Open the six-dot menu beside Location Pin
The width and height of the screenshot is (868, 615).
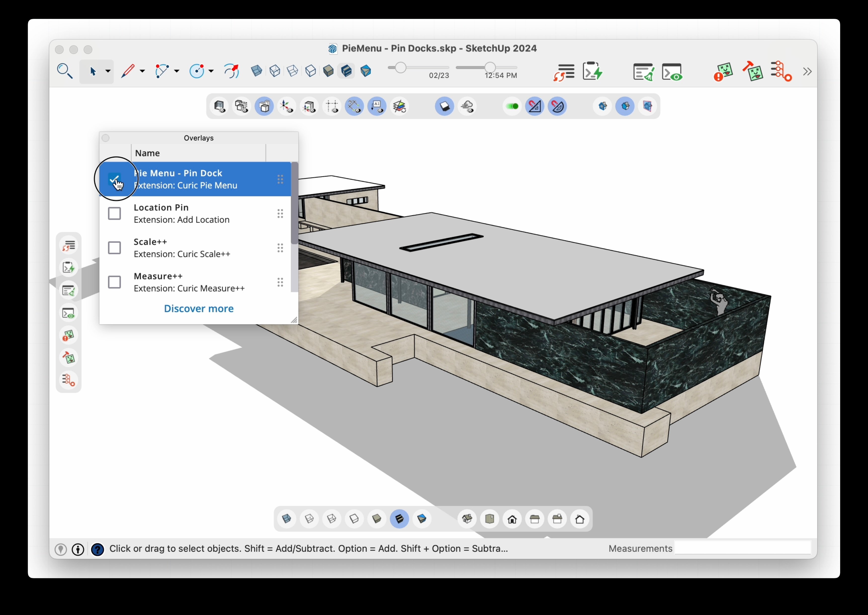pyautogui.click(x=280, y=213)
